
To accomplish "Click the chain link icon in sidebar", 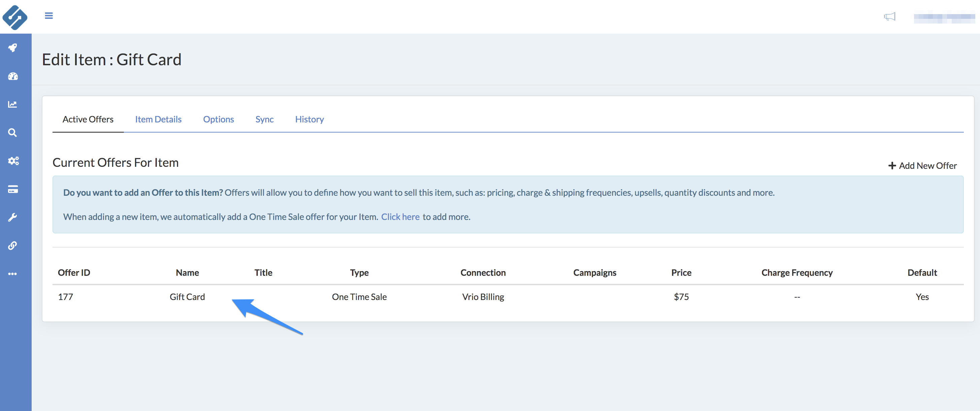I will 13,246.
